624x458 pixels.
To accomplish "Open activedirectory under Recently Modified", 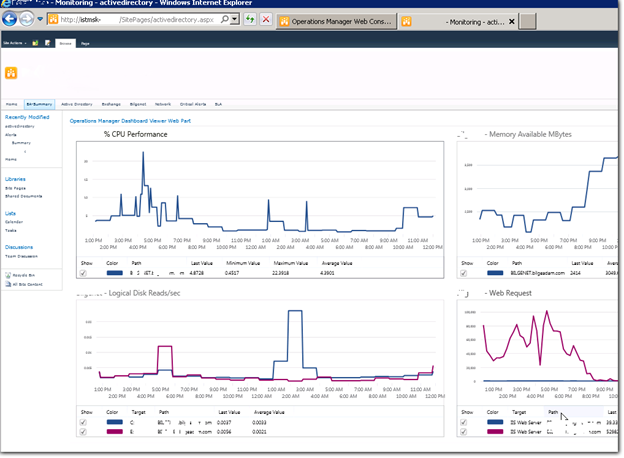I will point(20,126).
